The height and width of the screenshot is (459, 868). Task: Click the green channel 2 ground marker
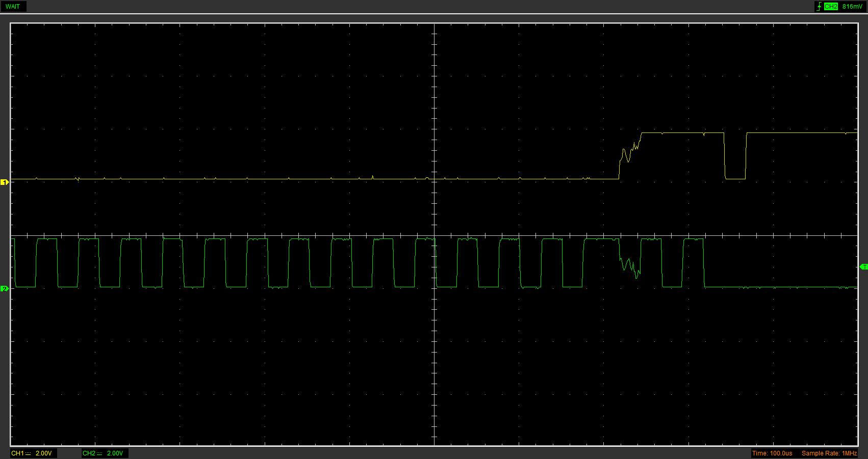tap(5, 289)
